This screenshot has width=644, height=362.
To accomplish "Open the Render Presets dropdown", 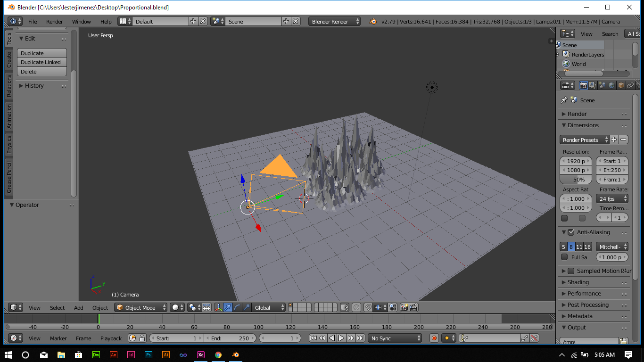I will click(x=585, y=140).
